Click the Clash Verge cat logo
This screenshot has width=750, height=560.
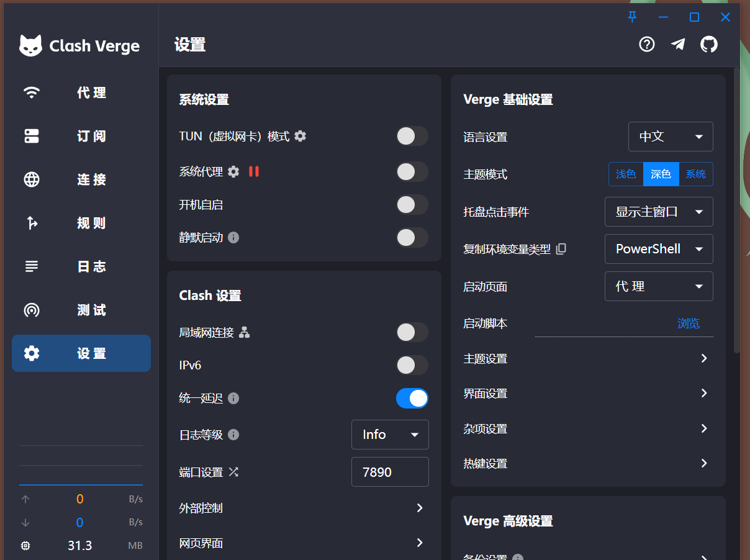(31, 45)
